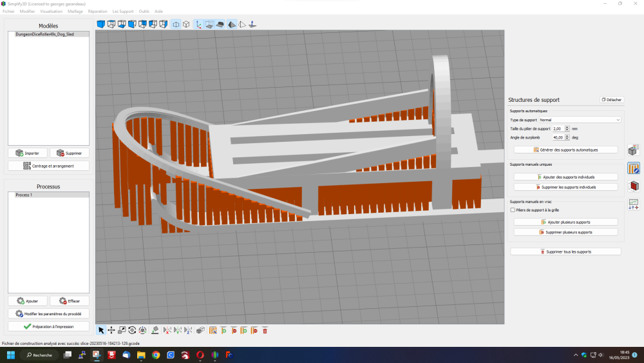Open the Visualisation menu
Image resolution: width=644 pixels, height=363 pixels.
point(52,12)
